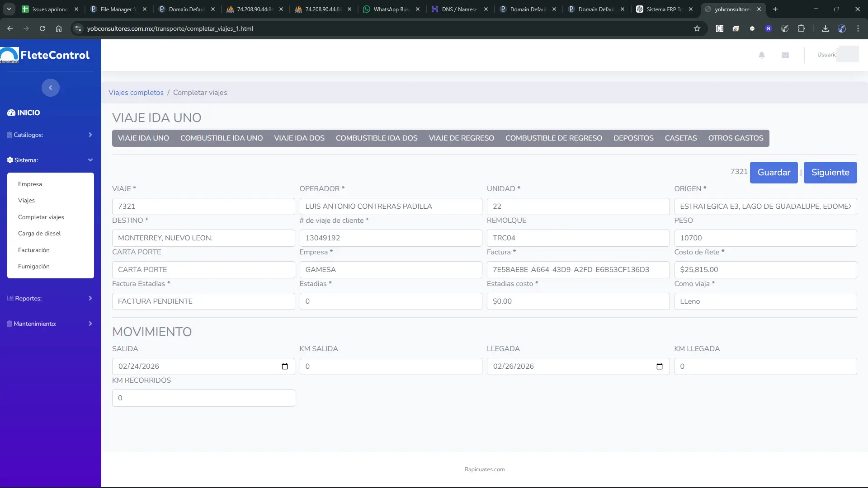Expand the Catálogos sidebar menu

click(x=50, y=135)
